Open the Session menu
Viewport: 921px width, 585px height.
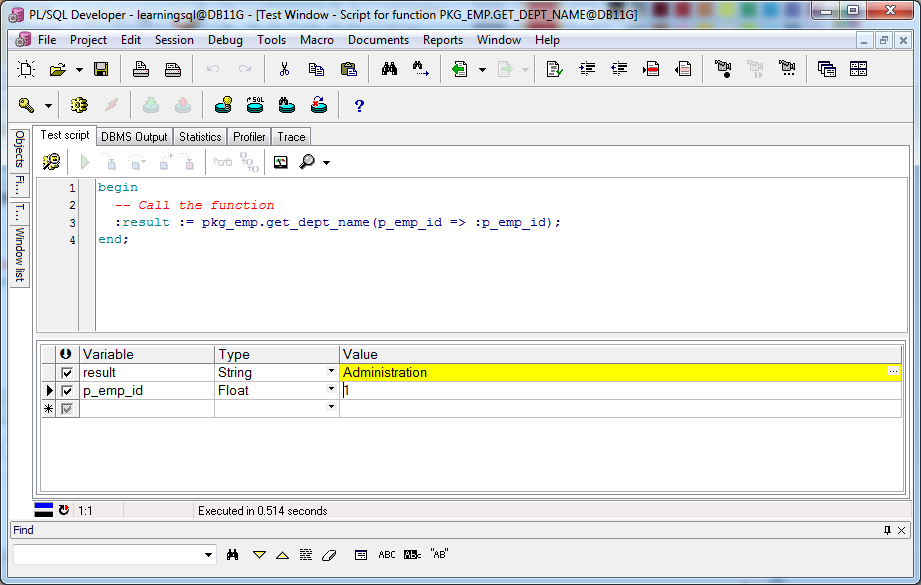174,40
